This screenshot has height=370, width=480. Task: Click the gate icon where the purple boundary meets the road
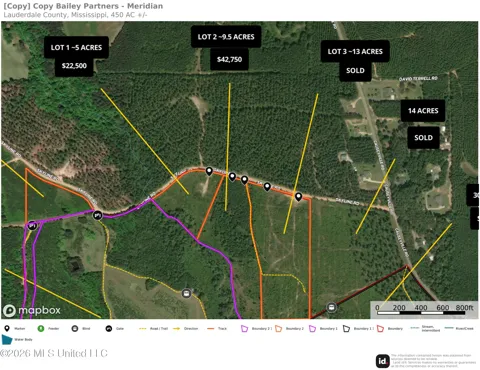click(x=97, y=215)
